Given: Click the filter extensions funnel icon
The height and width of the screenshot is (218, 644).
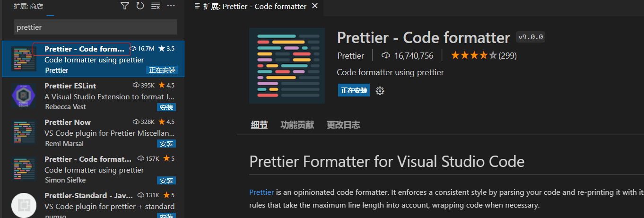Looking at the screenshot, I should pos(124,6).
